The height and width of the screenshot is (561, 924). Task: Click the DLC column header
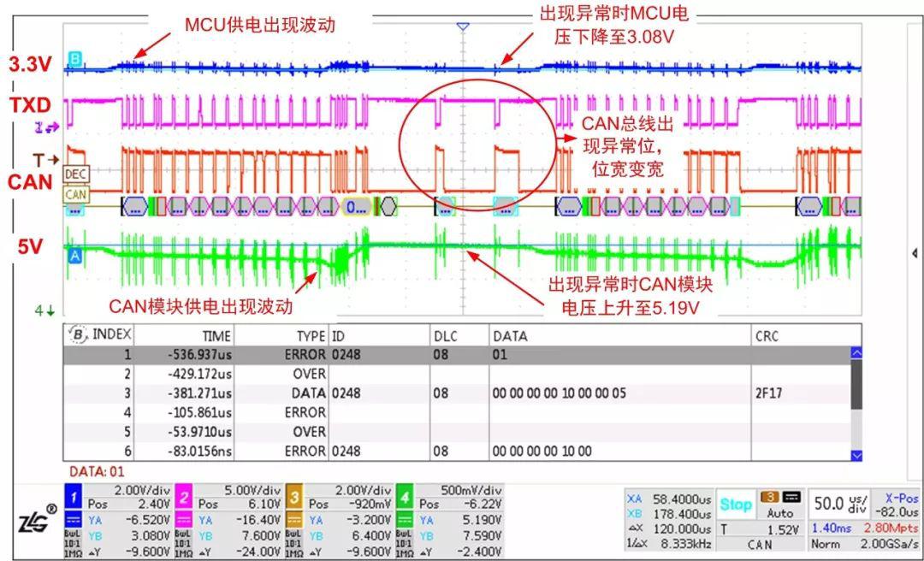[x=446, y=336]
